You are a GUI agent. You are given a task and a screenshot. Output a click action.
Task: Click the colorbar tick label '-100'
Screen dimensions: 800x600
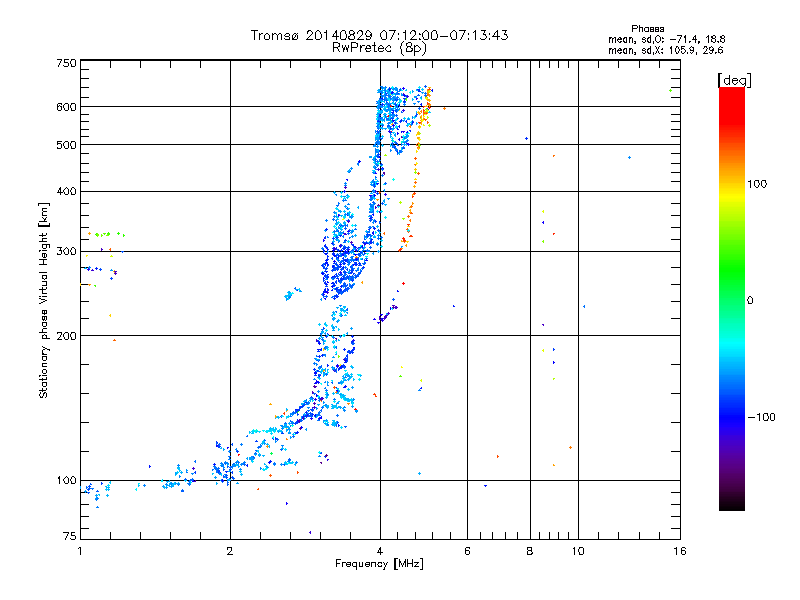[x=762, y=417]
